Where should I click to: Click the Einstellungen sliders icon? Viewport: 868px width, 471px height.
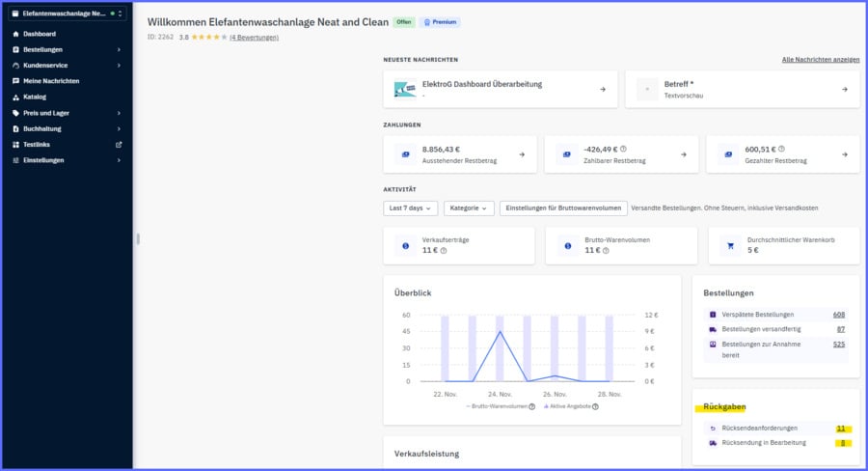(15, 160)
